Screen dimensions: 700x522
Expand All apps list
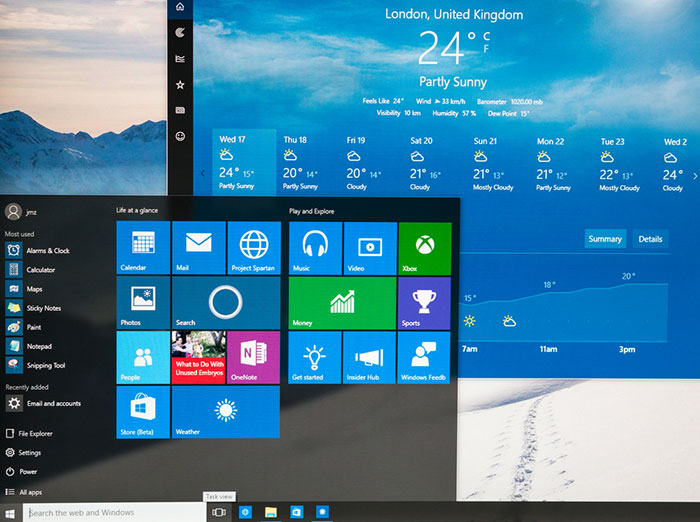pyautogui.click(x=30, y=492)
